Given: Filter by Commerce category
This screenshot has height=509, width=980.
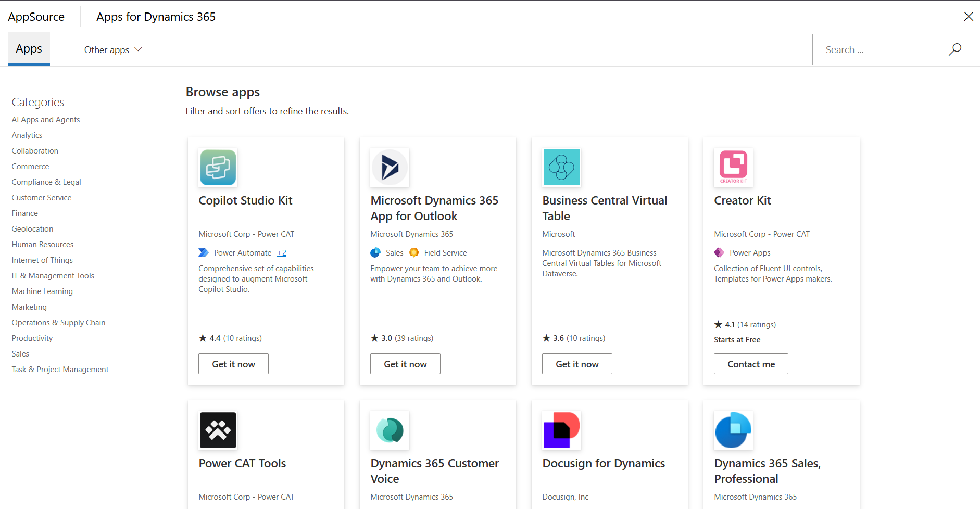Looking at the screenshot, I should [30, 167].
